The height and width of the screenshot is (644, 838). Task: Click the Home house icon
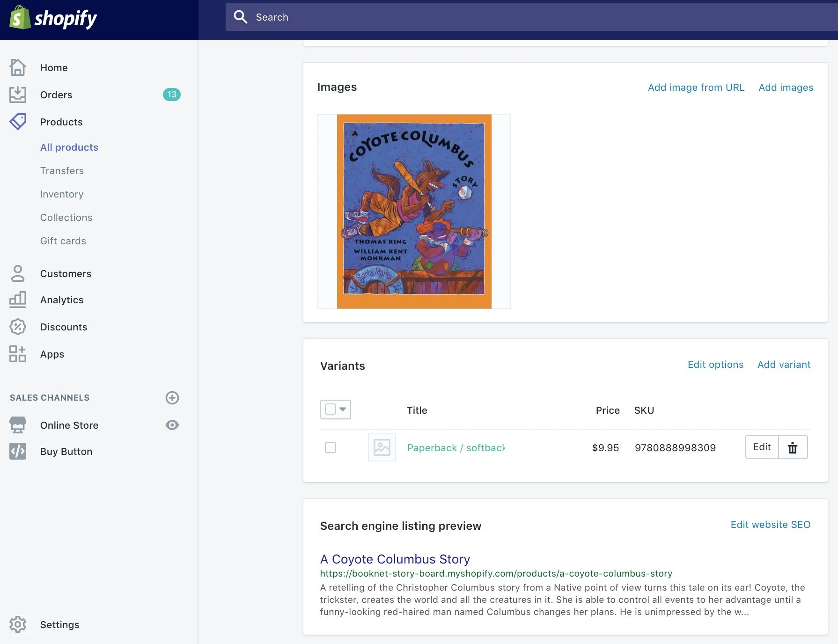18,67
